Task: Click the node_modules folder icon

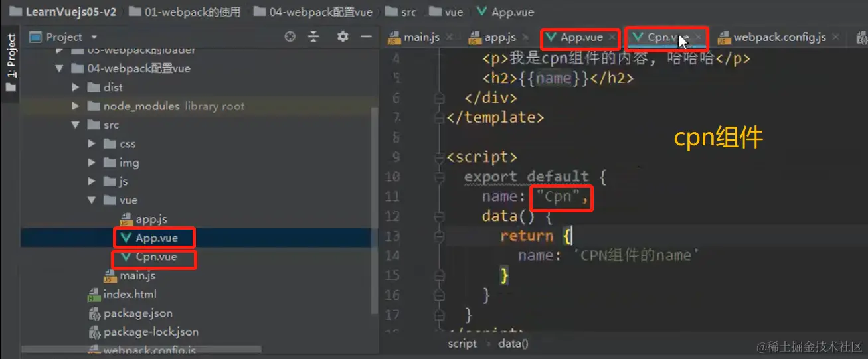Action: (x=93, y=106)
